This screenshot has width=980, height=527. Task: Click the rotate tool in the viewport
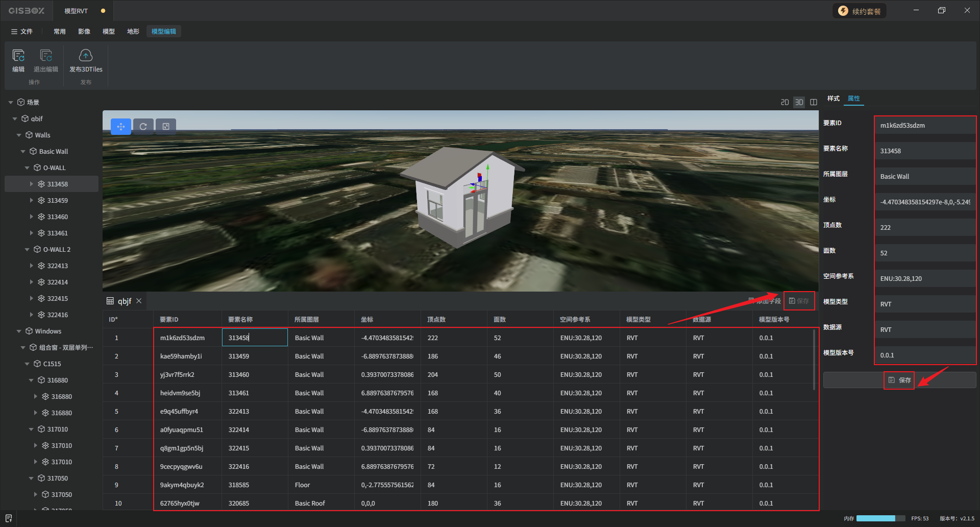click(x=143, y=127)
